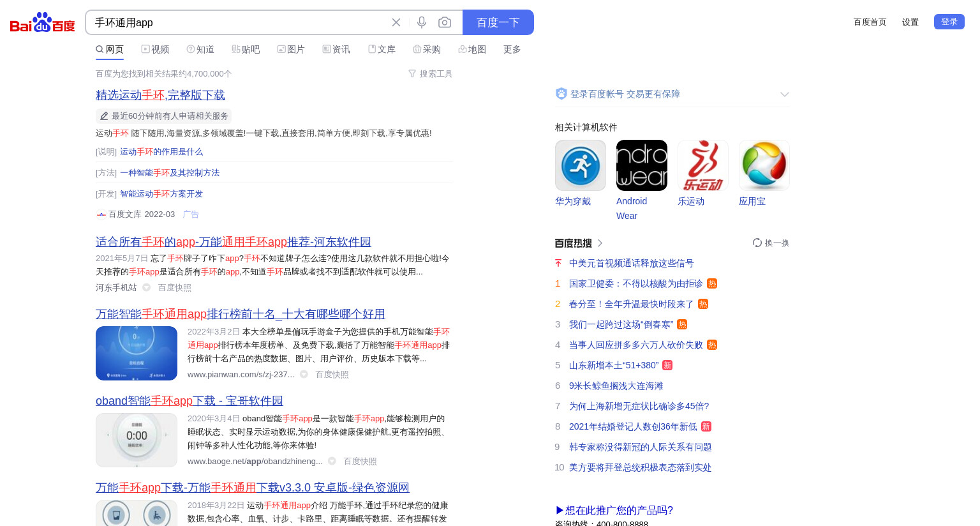Select the 网页 tab

[110, 49]
